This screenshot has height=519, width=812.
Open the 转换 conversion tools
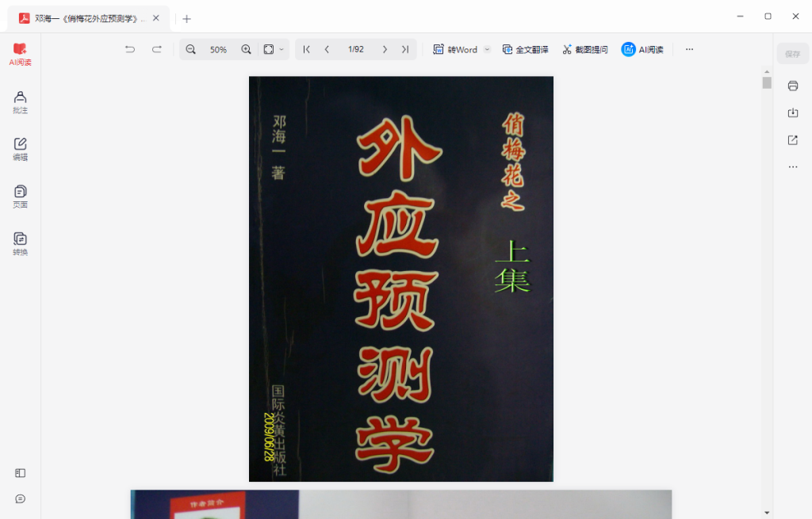tap(20, 242)
